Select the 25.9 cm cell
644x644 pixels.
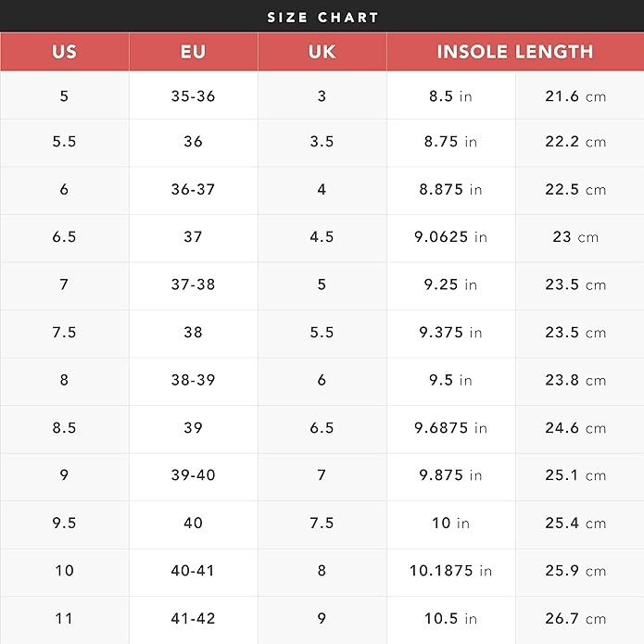tap(575, 571)
